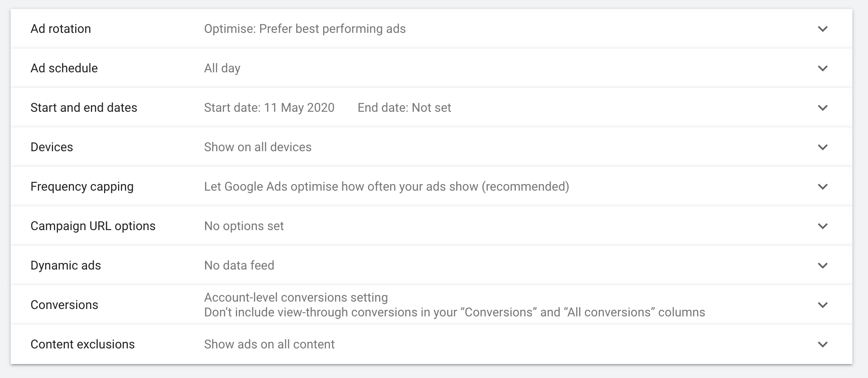Screen dimensions: 868x378
Task: Select Show on all devices text
Action: (258, 147)
